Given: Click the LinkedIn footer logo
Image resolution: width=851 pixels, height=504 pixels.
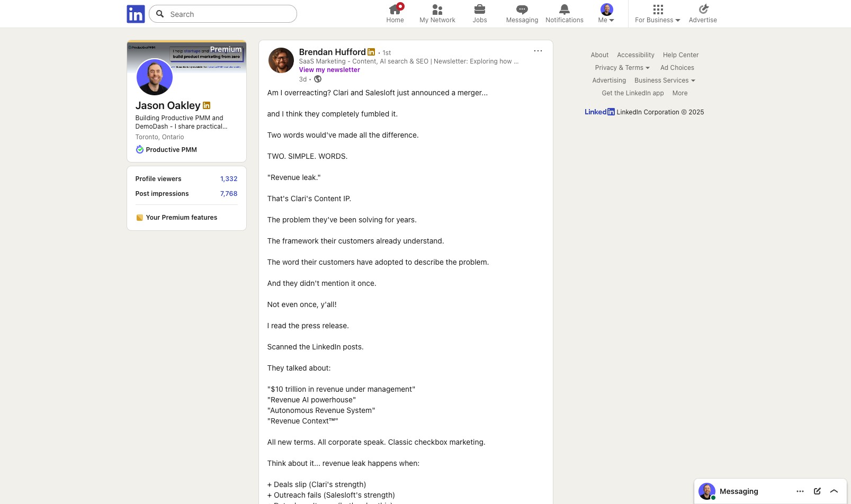Looking at the screenshot, I should click(x=599, y=112).
